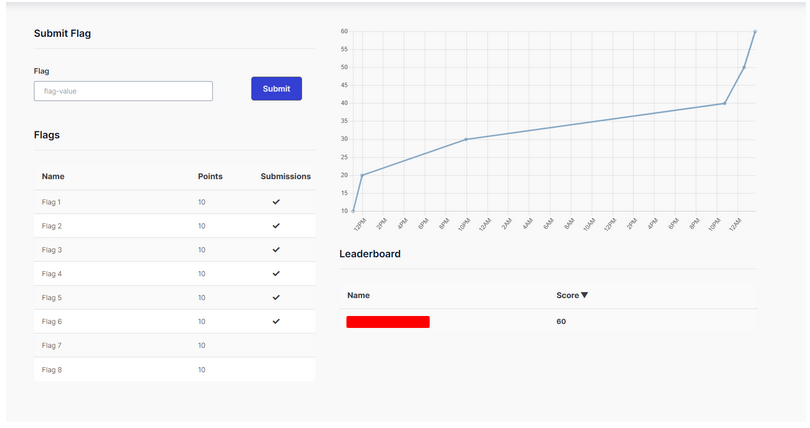810x428 pixels.
Task: Click the chart data point at 60
Action: coord(755,32)
